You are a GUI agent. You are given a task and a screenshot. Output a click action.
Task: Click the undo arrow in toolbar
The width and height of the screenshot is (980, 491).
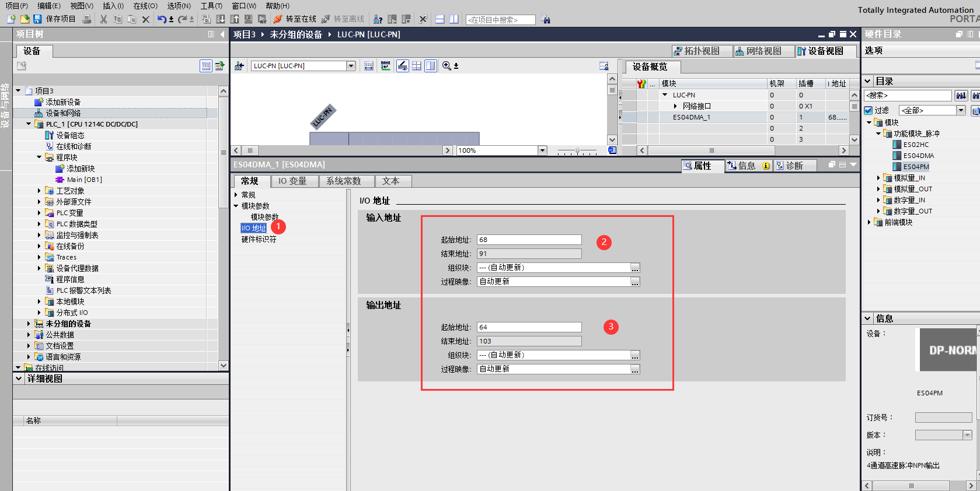click(162, 19)
